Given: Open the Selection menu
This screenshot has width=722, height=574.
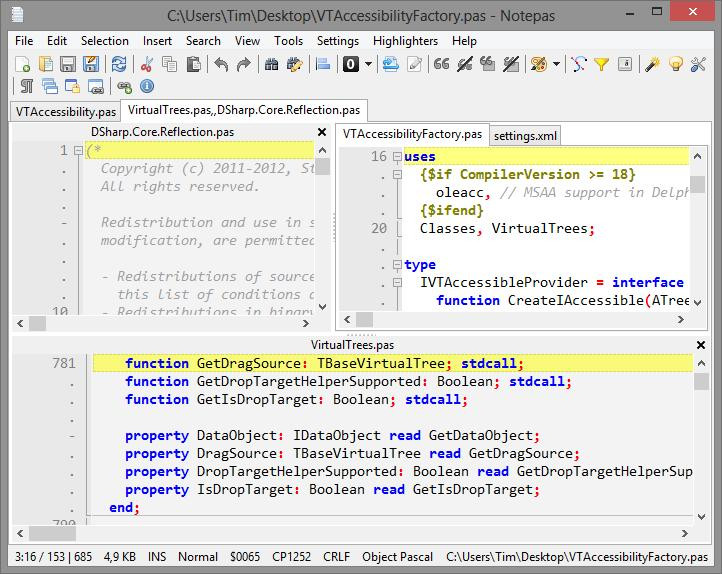Looking at the screenshot, I should [x=105, y=41].
